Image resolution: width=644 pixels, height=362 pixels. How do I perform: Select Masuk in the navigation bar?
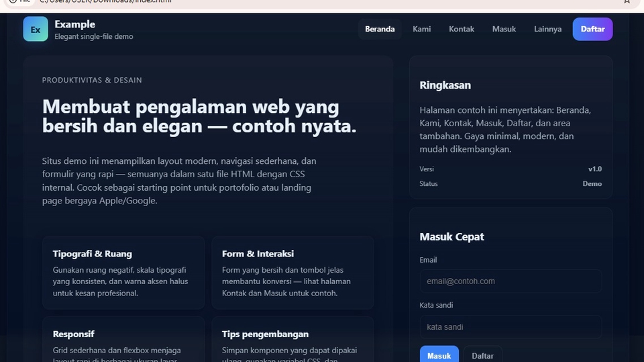pos(504,29)
